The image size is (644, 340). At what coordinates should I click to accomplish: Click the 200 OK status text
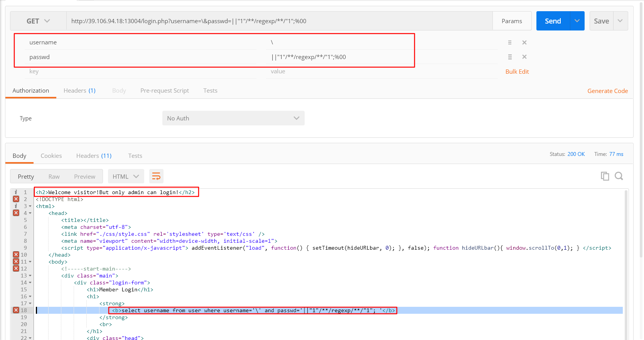click(576, 154)
